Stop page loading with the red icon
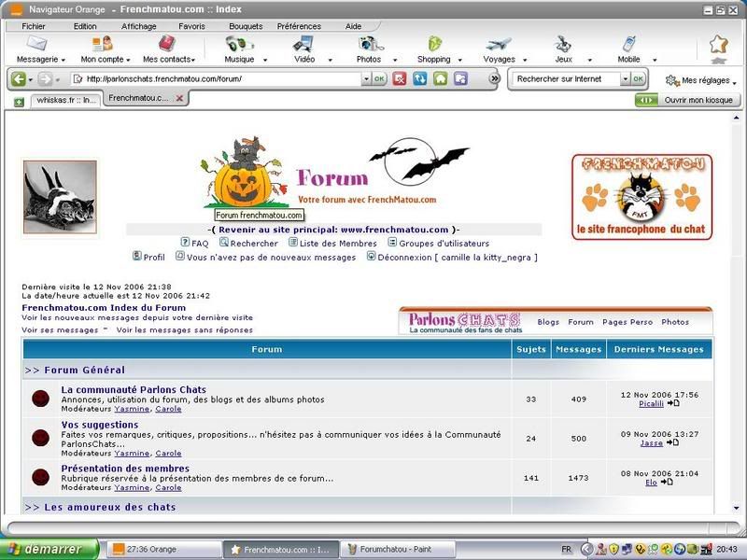Viewport: 747px width, 560px height. 400,78
